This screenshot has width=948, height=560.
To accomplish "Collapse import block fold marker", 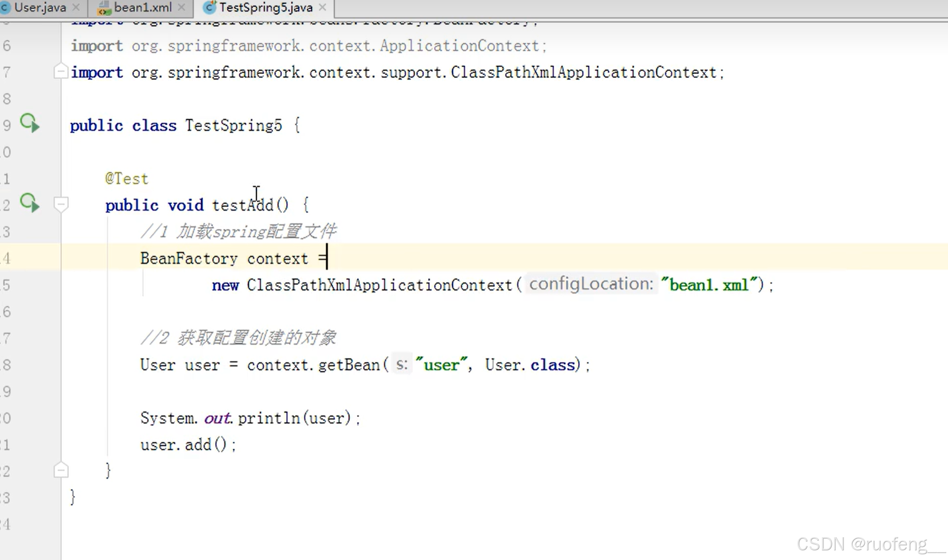I will click(x=61, y=71).
